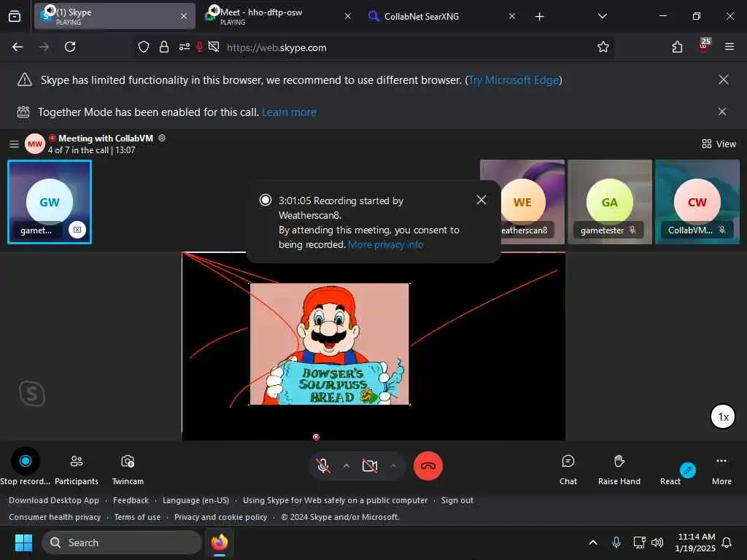Viewport: 747px width, 560px height.
Task: Open tracking protection shield icon
Action: coord(144,47)
